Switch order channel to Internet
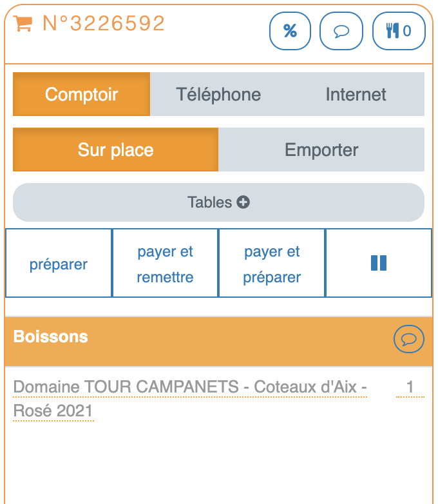Viewport: 438px width, 504px height. click(x=356, y=94)
